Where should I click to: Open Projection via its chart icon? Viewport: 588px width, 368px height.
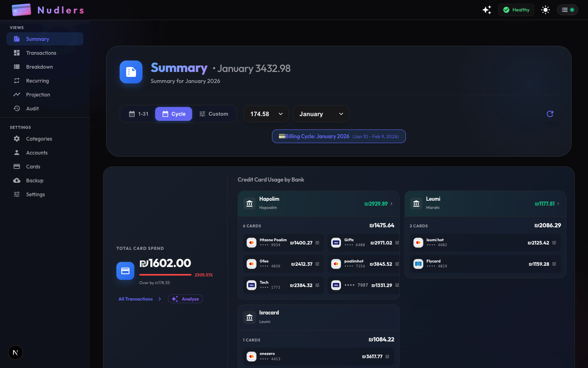pos(16,94)
